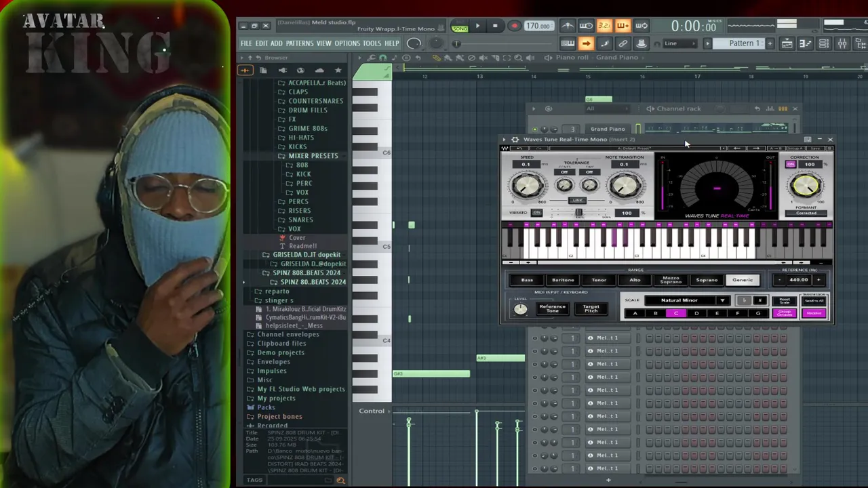This screenshot has height=488, width=868.
Task: Select the mute tool in piano roll
Action: (483, 58)
